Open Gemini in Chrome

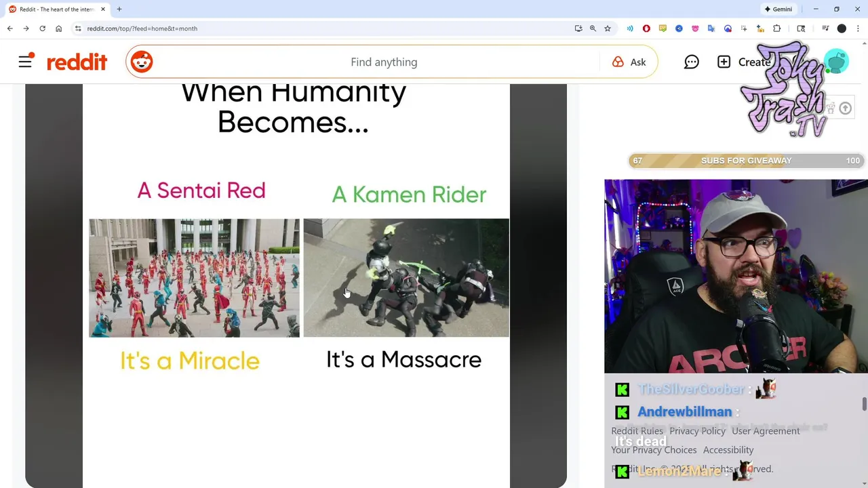tap(778, 9)
